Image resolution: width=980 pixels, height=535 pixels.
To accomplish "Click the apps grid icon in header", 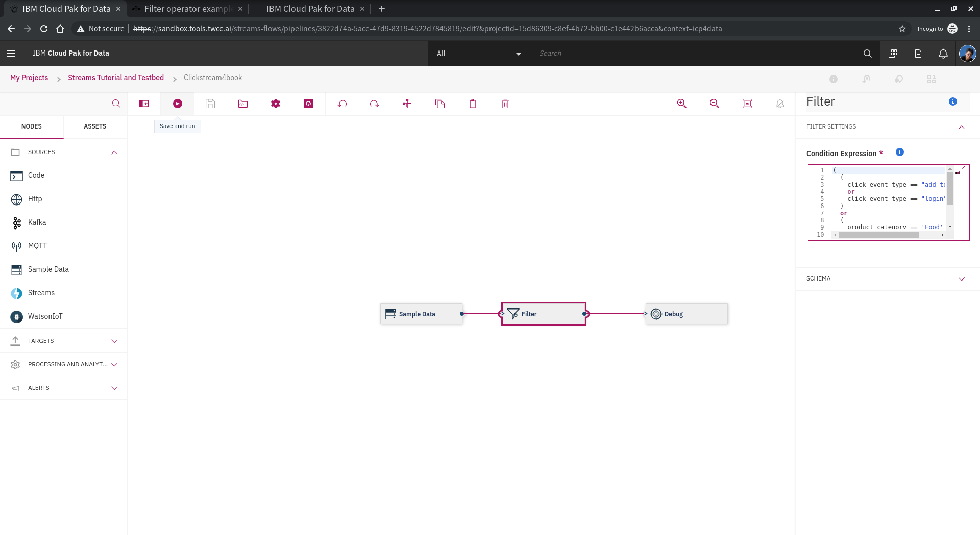I will 893,54.
